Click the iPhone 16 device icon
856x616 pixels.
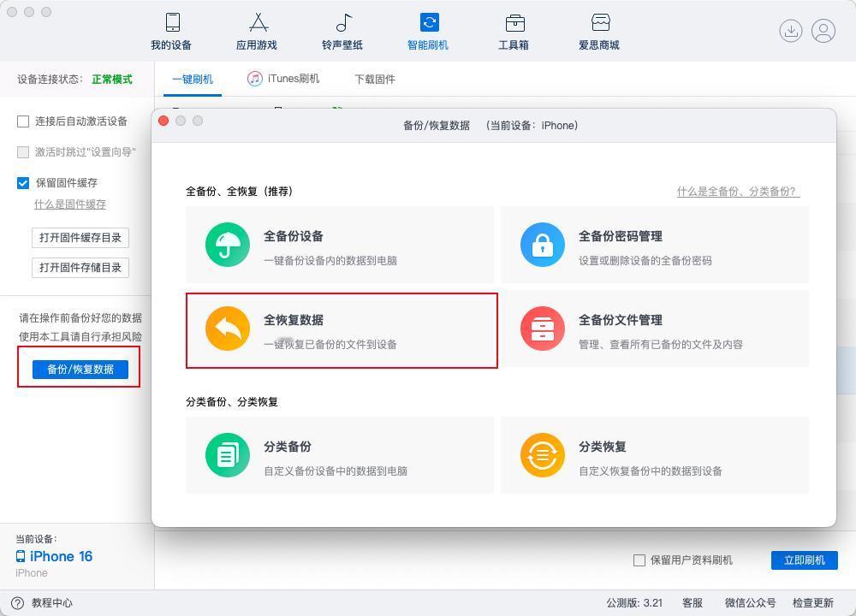(21, 556)
